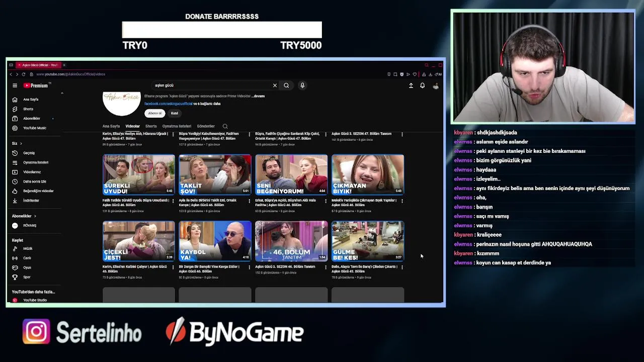Open Canlı under Keşfet

tap(27, 258)
